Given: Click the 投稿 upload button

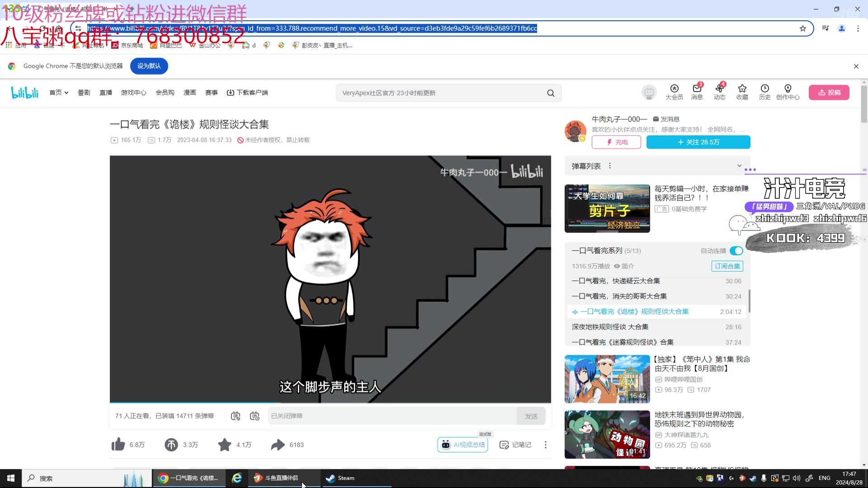Looking at the screenshot, I should click(x=829, y=92).
